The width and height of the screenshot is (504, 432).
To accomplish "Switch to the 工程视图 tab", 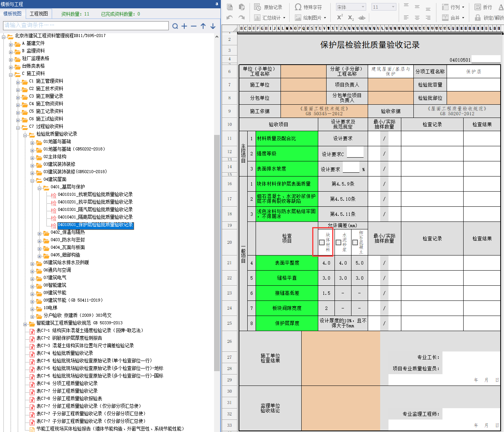I will [x=39, y=14].
